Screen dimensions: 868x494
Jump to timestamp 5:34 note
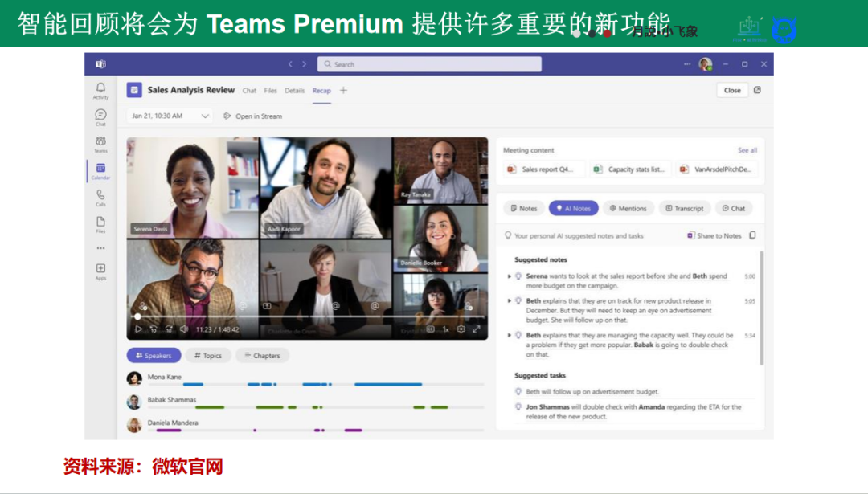[750, 335]
